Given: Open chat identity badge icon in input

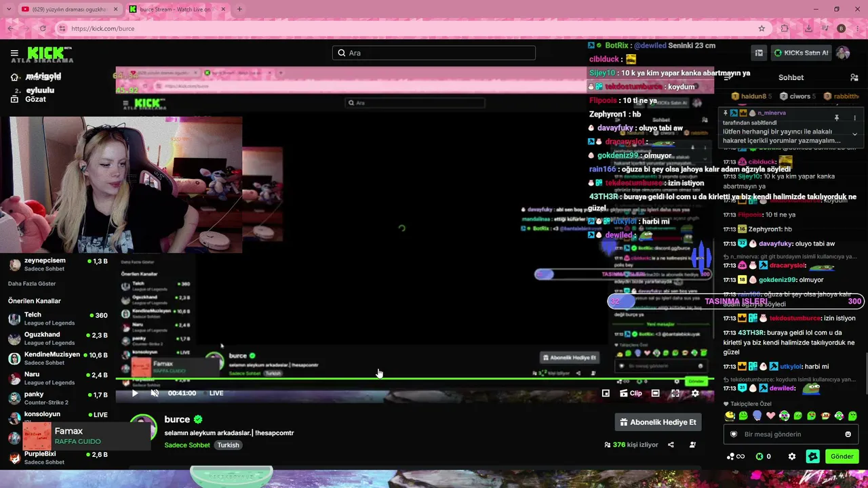Looking at the screenshot, I should point(733,434).
